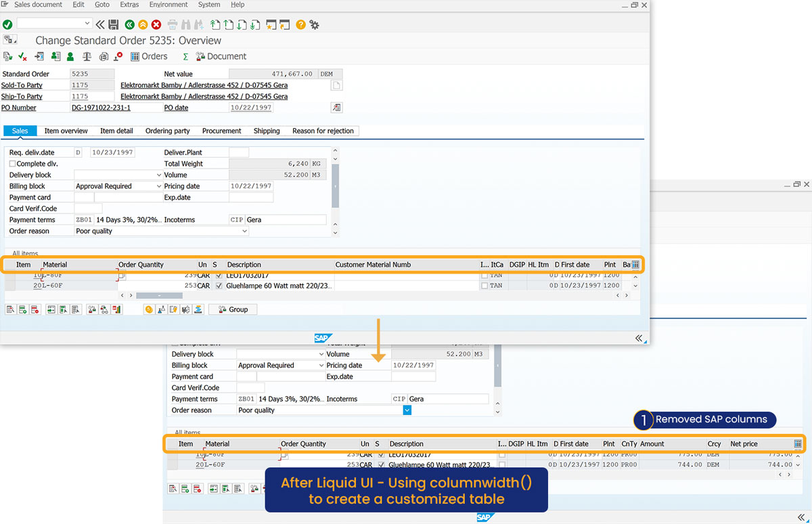This screenshot has height=524, width=812.
Task: Toggle S checkbox for LEO17032017 in After window
Action: point(382,455)
